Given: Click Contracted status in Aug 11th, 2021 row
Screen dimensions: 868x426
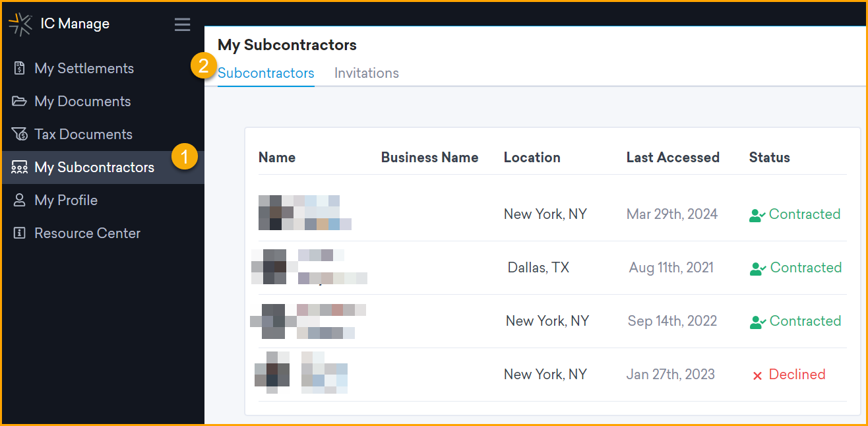Looking at the screenshot, I should tap(806, 268).
